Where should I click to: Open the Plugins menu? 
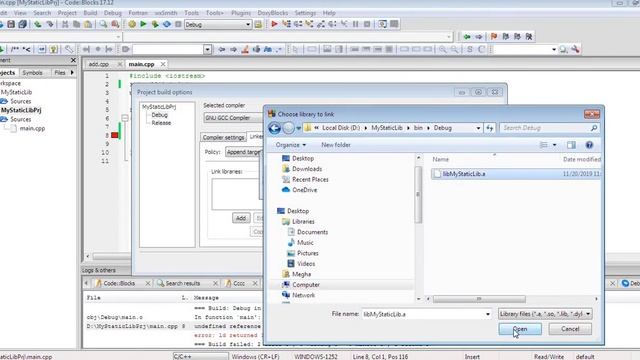[x=241, y=13]
